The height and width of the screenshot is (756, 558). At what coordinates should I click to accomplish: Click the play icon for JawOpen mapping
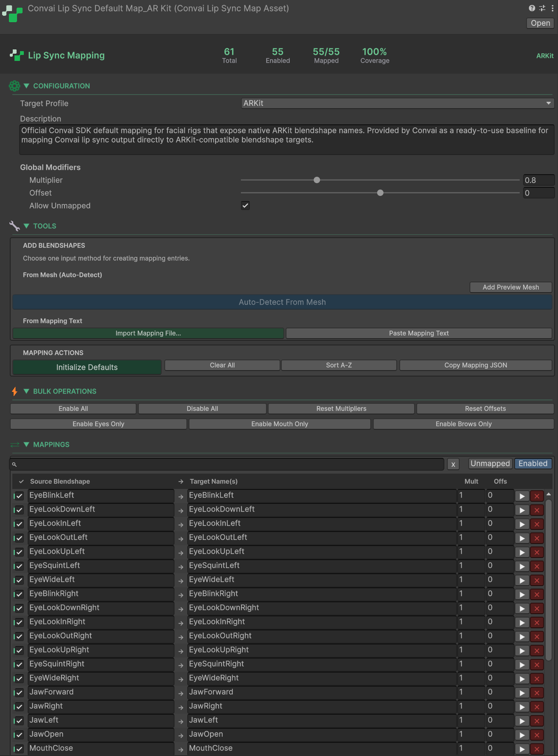coord(522,735)
